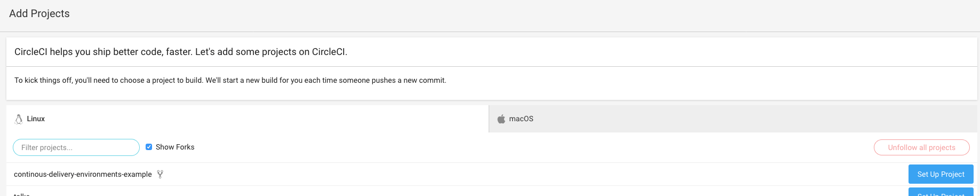Click Unfollow all projects button
980x196 pixels.
click(921, 147)
